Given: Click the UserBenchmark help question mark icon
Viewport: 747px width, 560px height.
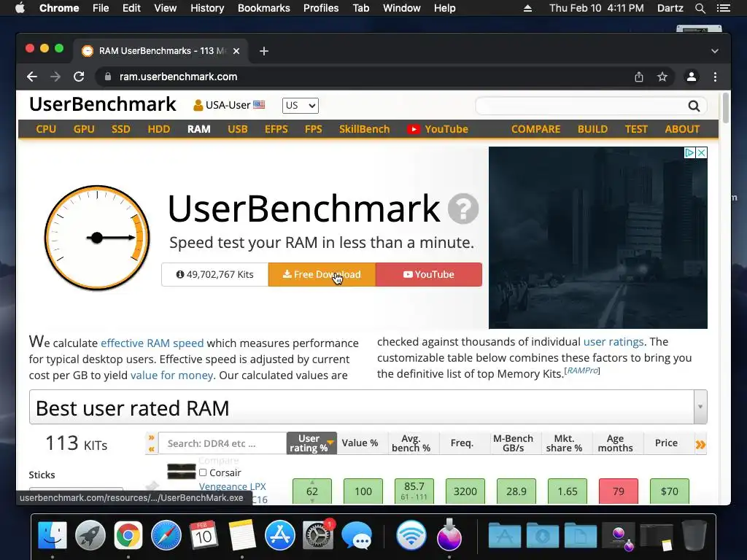Looking at the screenshot, I should click(x=463, y=209).
